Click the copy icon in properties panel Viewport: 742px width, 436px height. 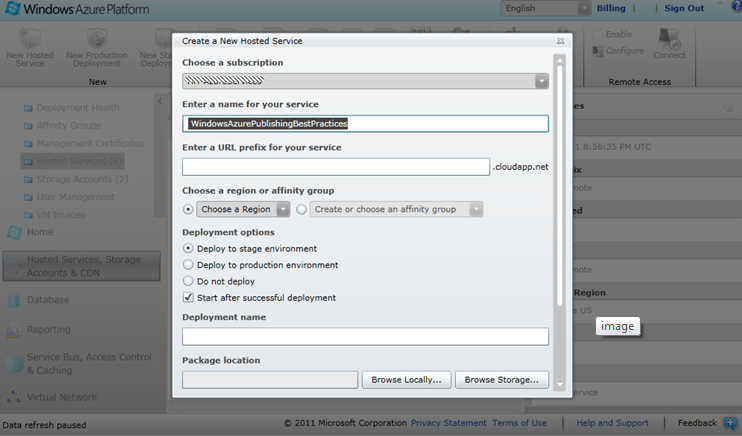[x=727, y=107]
